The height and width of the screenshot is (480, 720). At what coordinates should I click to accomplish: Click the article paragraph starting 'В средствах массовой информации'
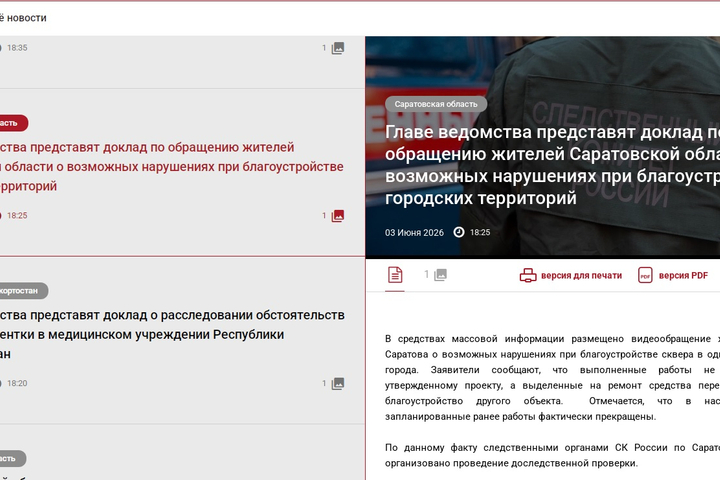click(x=552, y=378)
